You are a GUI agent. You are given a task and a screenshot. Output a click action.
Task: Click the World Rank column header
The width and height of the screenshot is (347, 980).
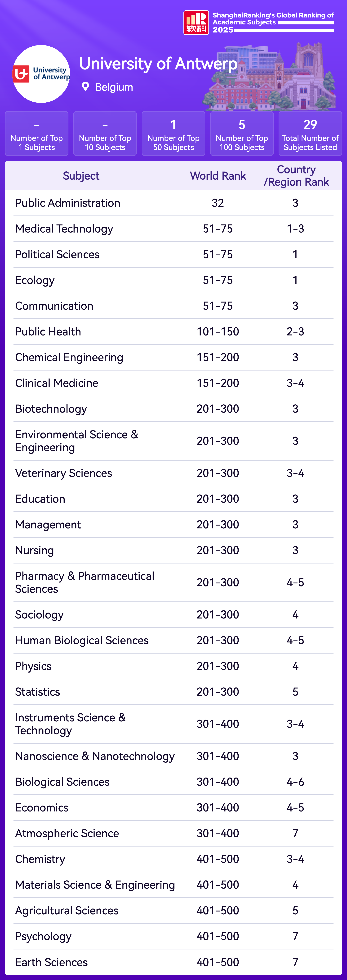click(x=218, y=176)
